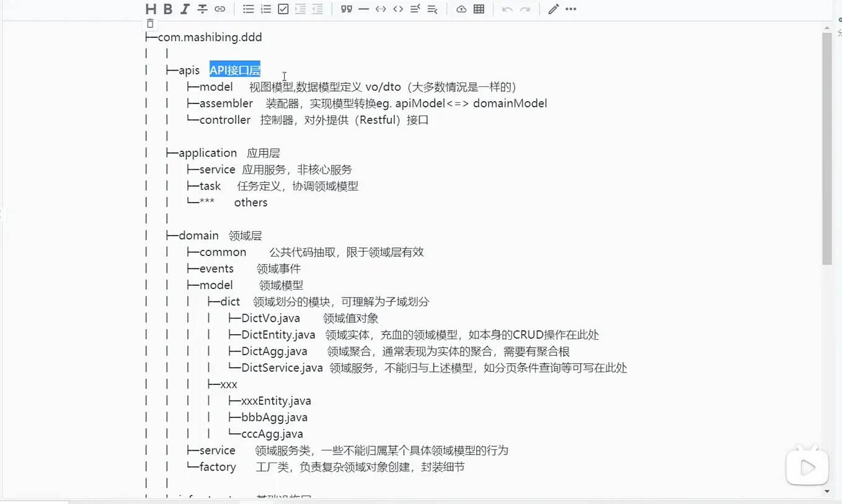
Task: Click the 'application' line text
Action: (x=208, y=153)
